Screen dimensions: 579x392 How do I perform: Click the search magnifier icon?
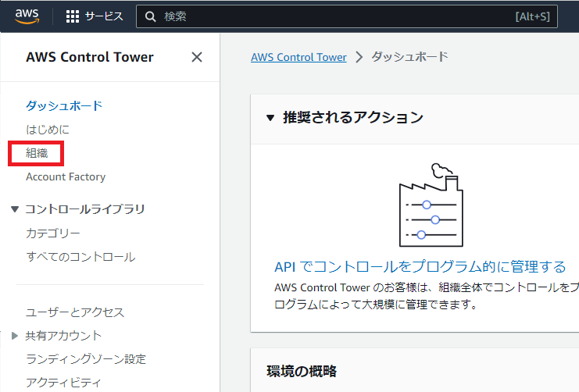tap(150, 16)
